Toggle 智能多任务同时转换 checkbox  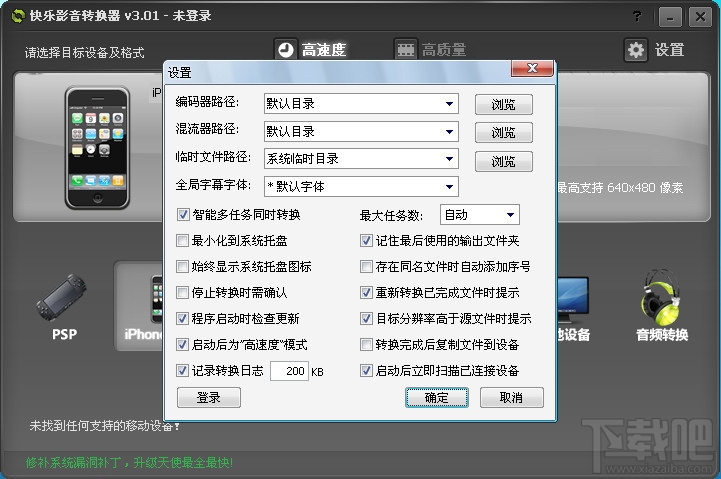point(183,215)
